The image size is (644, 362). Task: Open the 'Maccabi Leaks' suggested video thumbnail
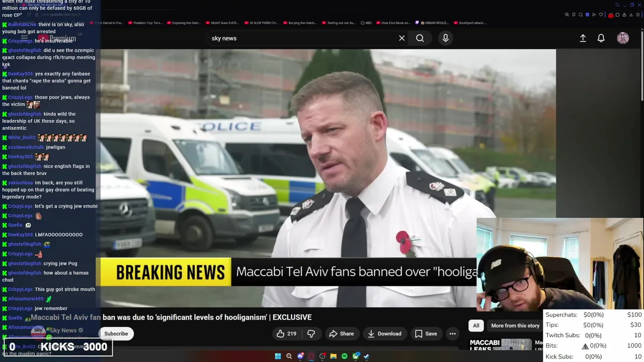pyautogui.click(x=501, y=345)
